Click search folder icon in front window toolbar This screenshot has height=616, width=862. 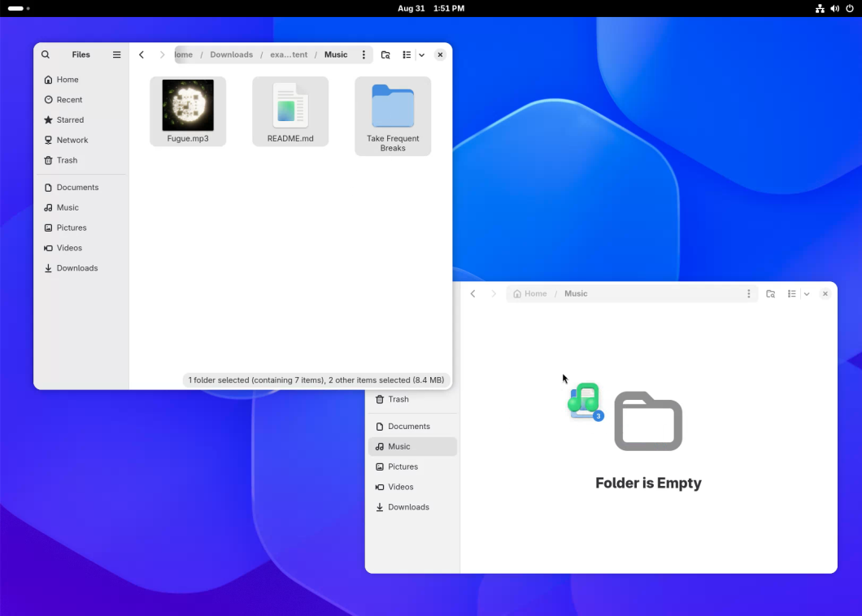pos(385,54)
